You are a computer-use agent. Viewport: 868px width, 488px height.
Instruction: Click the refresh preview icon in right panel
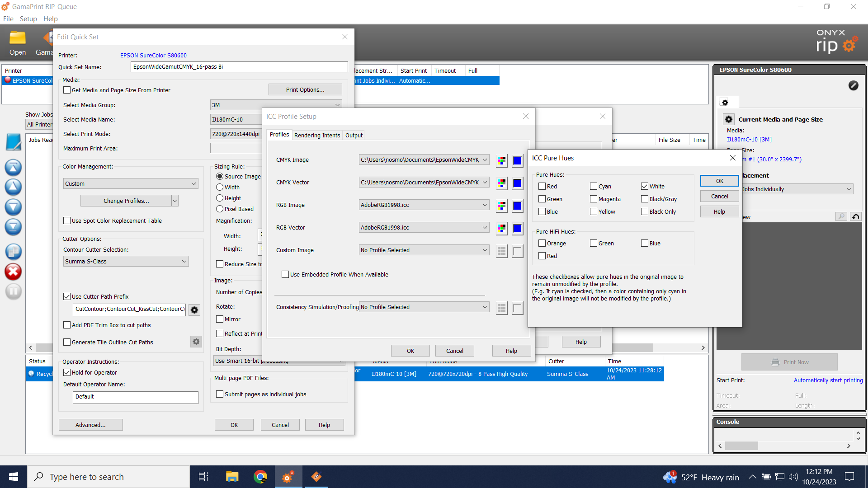point(856,217)
